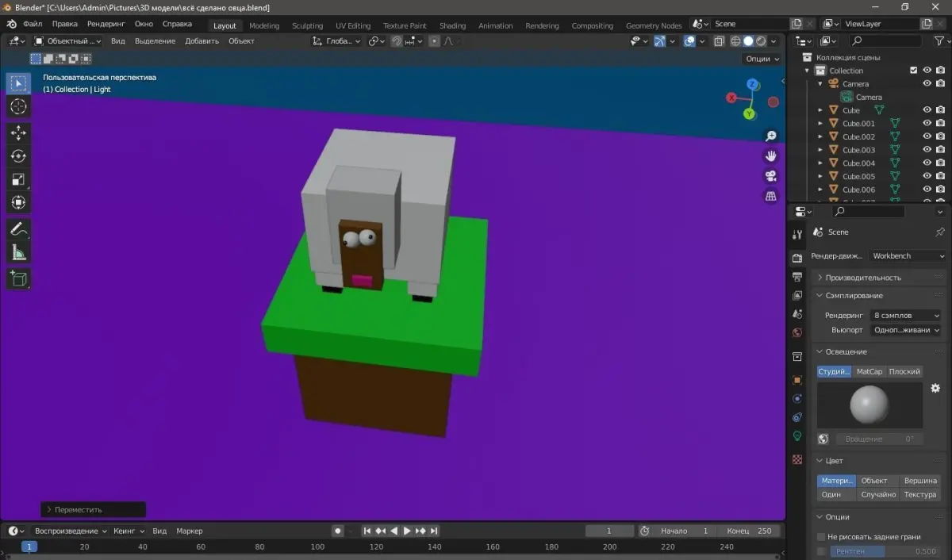952x560 pixels.
Task: Disable rendering for Cube.005 camera icon
Action: 940,176
